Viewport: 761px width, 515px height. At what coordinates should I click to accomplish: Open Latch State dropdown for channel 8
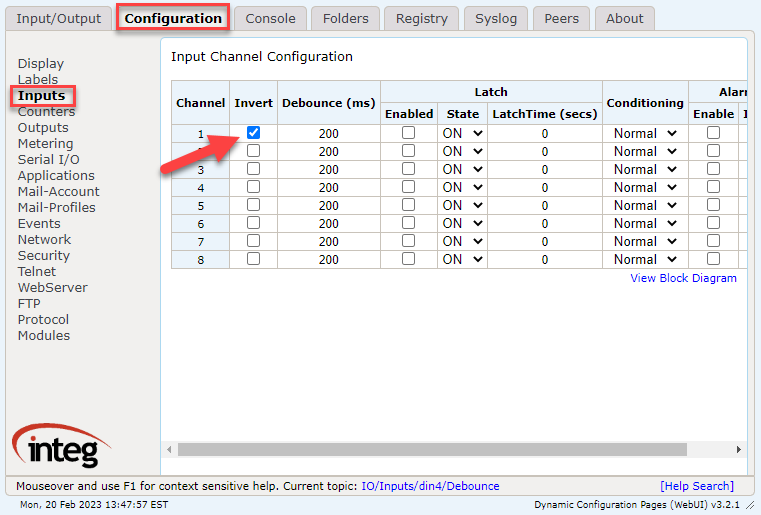click(462, 259)
